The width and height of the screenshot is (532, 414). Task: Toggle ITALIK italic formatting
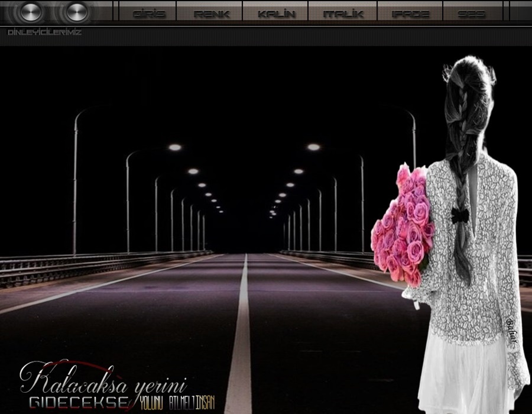(x=343, y=14)
